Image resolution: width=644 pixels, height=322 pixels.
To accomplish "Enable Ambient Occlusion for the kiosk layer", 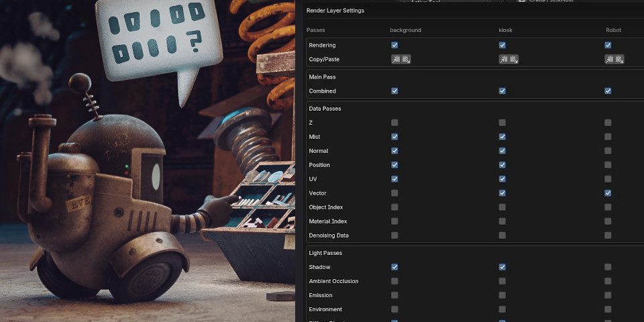I will [502, 281].
